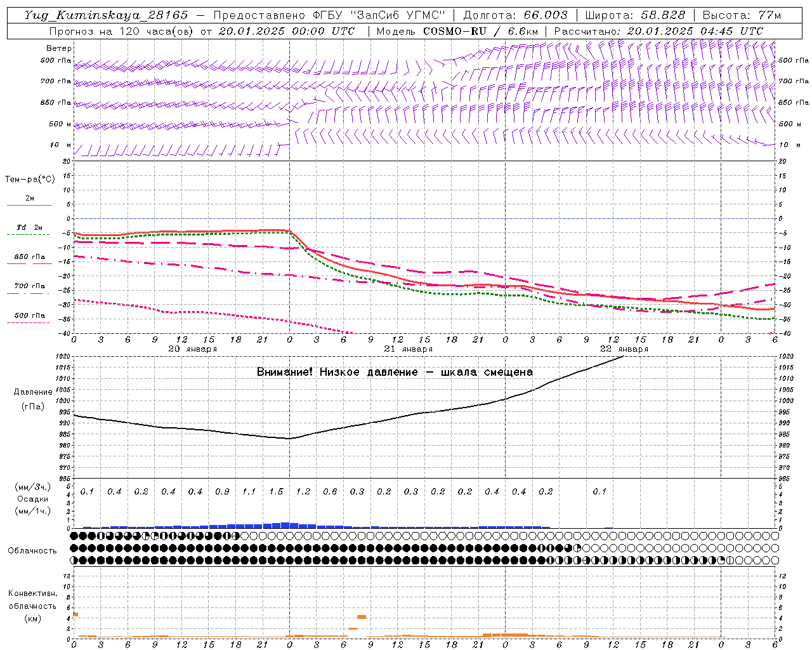This screenshot has width=812, height=650.
Task: Click the Осадки precipitation label
Action: coord(32,499)
